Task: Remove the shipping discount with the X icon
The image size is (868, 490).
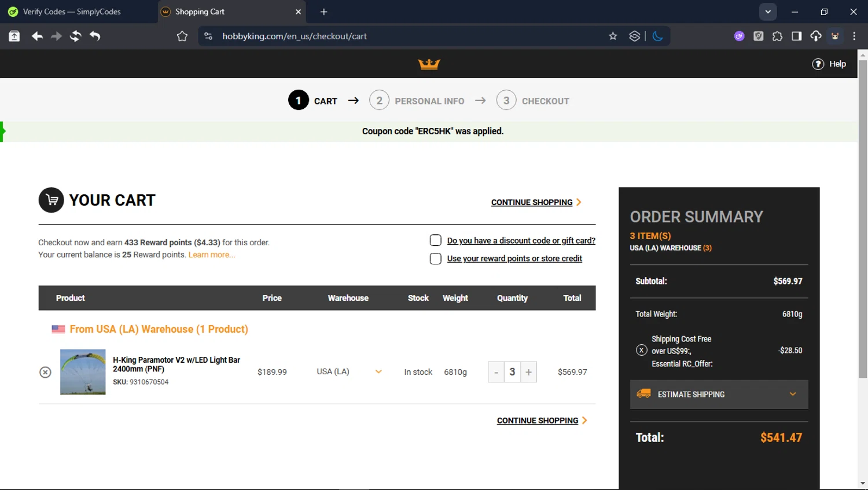Action: [641, 350]
